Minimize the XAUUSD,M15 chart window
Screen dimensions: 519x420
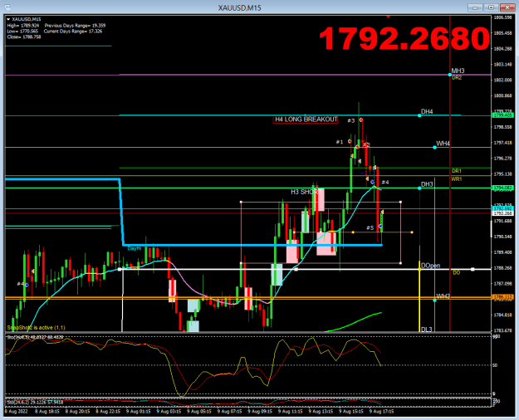point(475,7)
